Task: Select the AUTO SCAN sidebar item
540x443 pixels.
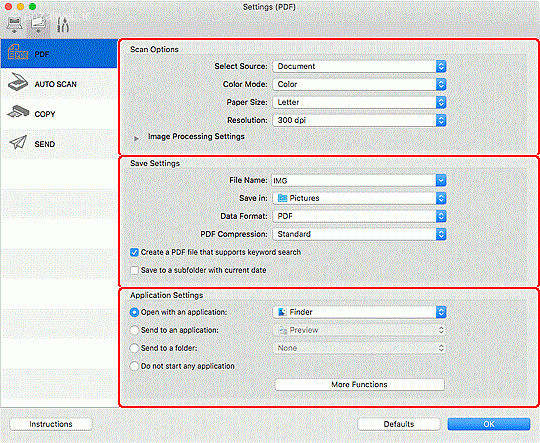Action: 59,84
